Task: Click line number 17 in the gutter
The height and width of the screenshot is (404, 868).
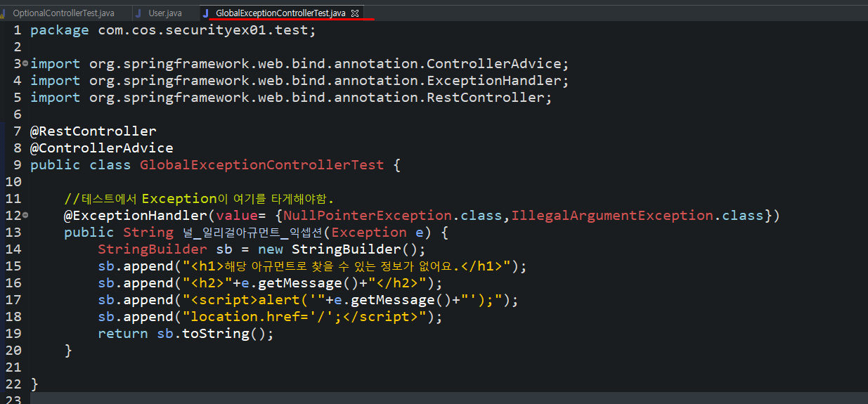Action: [x=13, y=300]
